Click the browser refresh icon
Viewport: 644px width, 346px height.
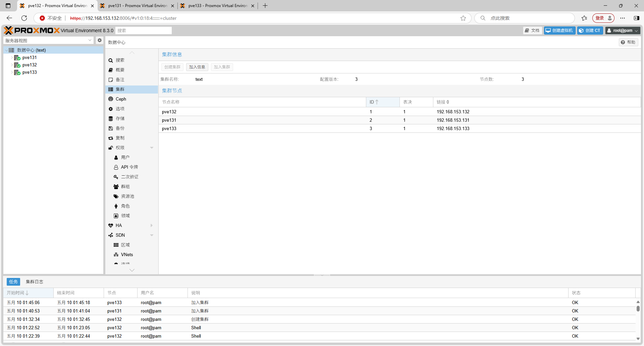pos(24,18)
